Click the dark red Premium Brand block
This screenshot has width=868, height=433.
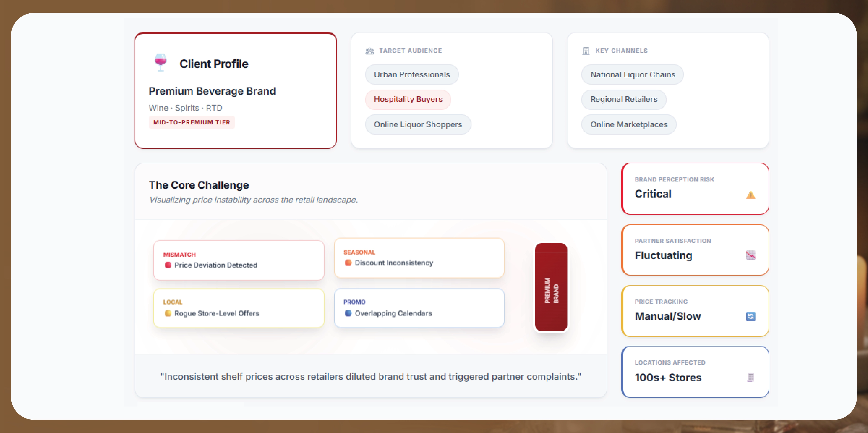551,287
